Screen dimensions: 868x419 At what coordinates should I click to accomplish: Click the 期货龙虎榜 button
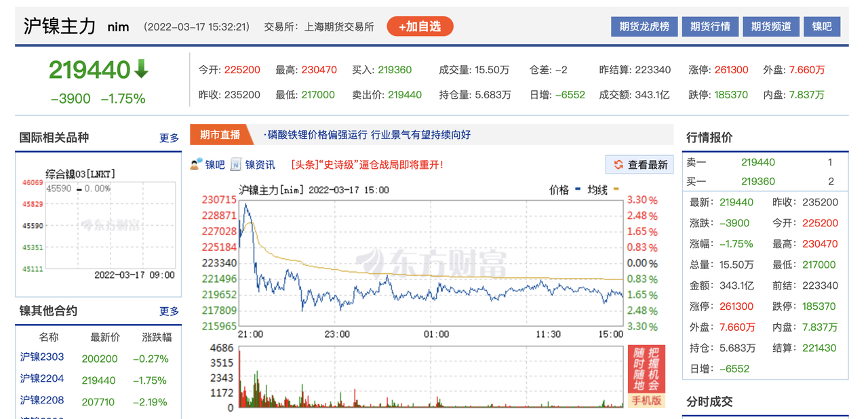(x=644, y=26)
